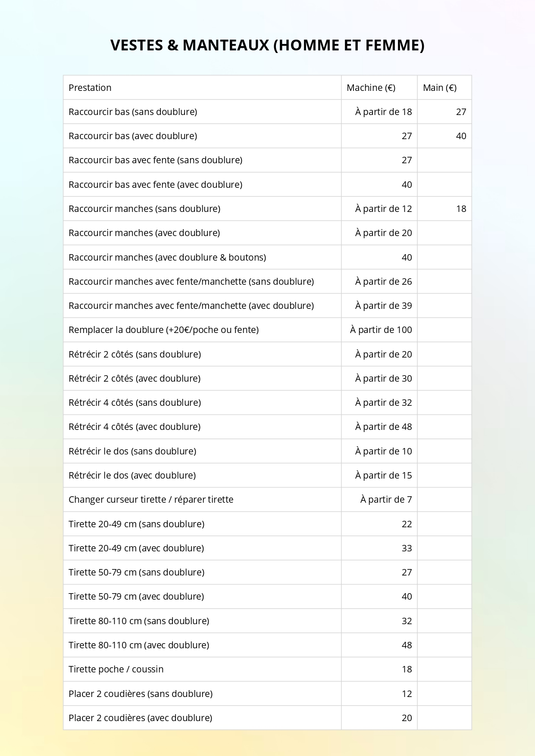Screen dimensions: 535x756
Task: Click machine price 48 for Tirette 80-110 cm
Action: [407, 645]
